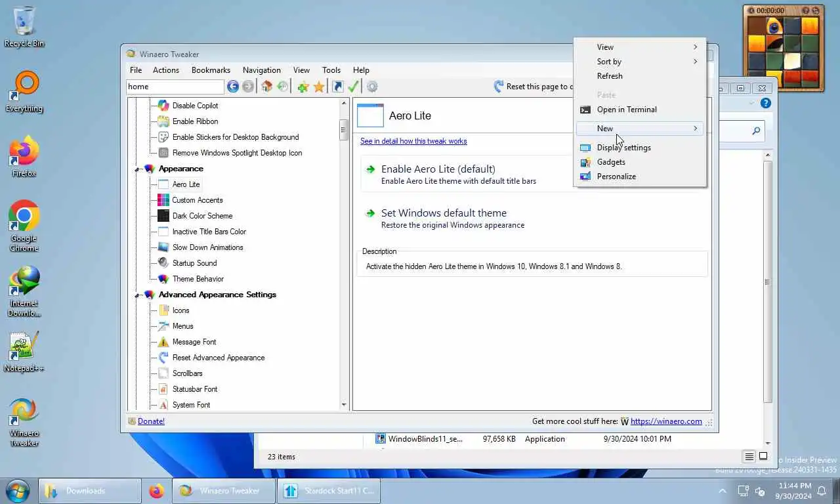The width and height of the screenshot is (840, 504).
Task: Click Explorer search magnifier icon
Action: click(x=756, y=131)
